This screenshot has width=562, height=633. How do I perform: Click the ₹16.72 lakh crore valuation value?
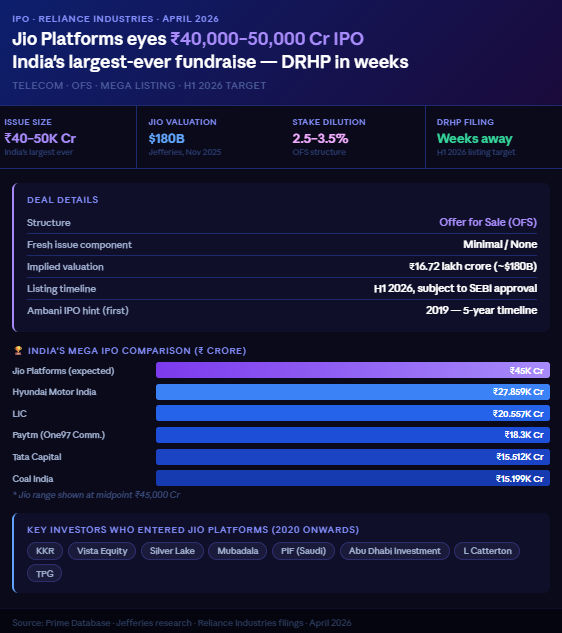tap(473, 266)
